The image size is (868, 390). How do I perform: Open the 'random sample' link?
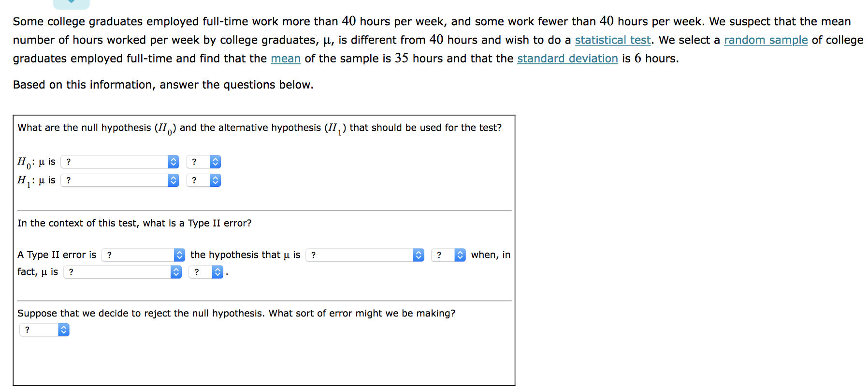click(765, 40)
